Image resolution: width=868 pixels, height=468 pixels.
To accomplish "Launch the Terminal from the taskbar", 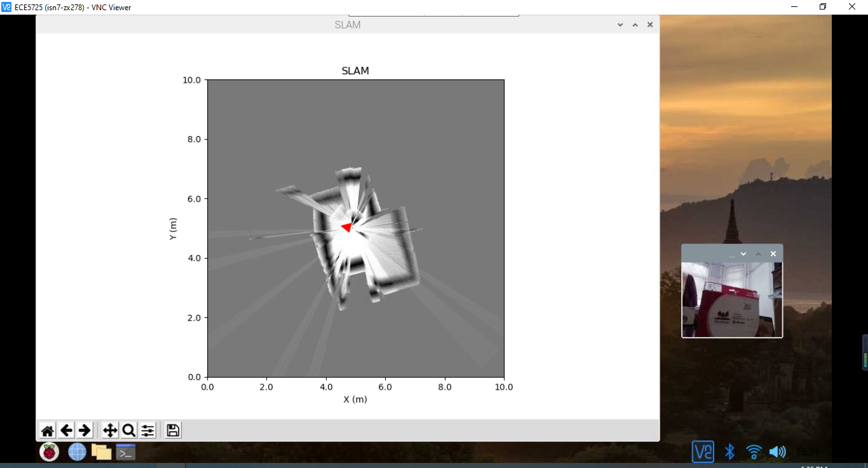I will click(x=126, y=452).
